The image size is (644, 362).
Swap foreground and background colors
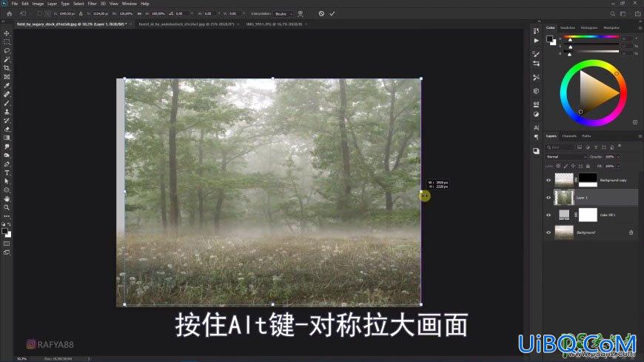click(9, 224)
